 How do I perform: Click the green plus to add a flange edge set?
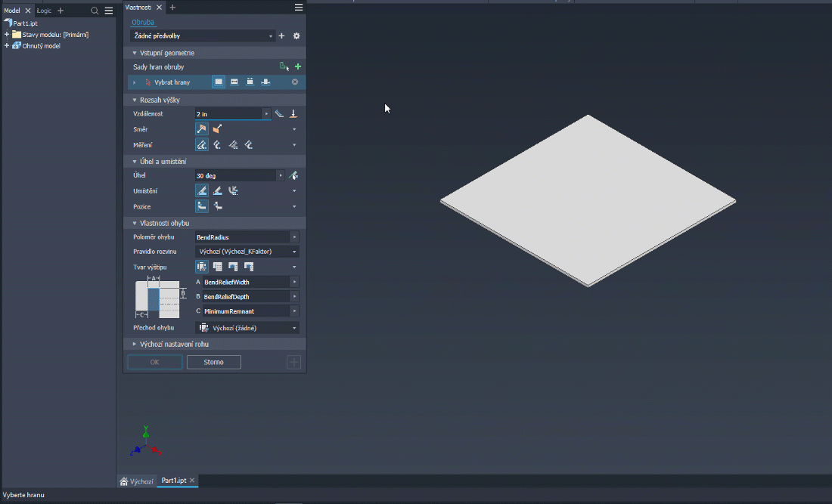pos(298,66)
